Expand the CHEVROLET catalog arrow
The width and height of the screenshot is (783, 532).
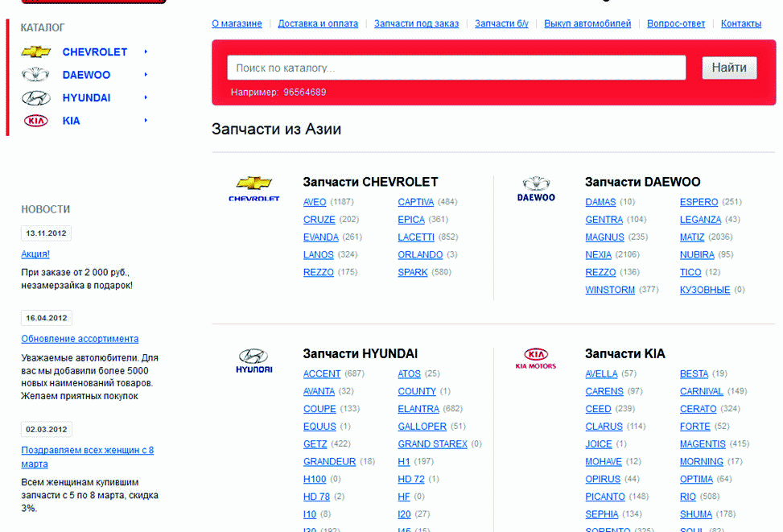(x=146, y=52)
